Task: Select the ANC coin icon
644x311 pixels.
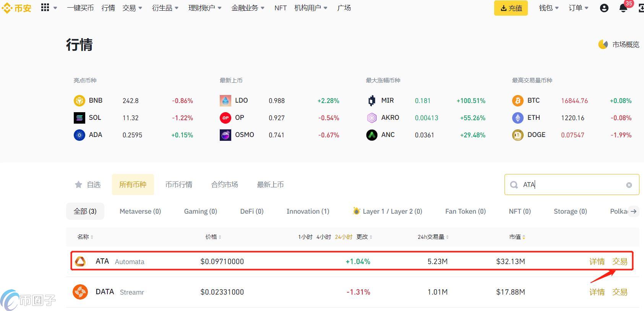Action: (x=371, y=135)
